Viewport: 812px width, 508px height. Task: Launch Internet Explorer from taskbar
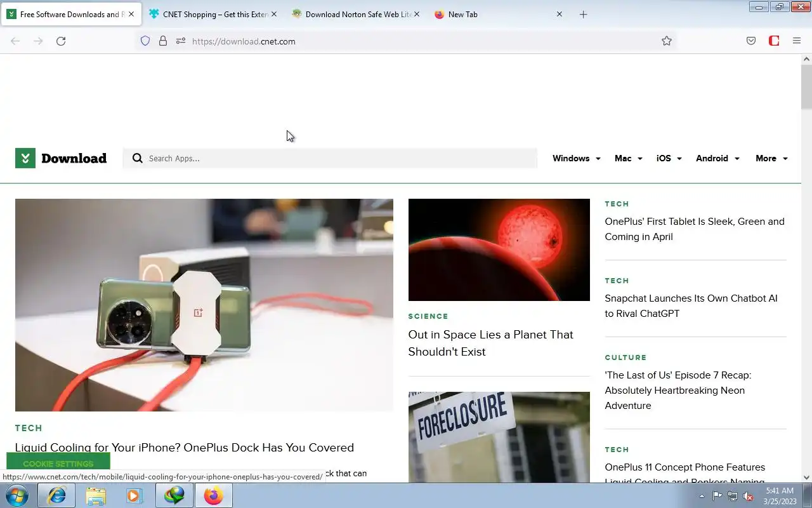pos(57,495)
